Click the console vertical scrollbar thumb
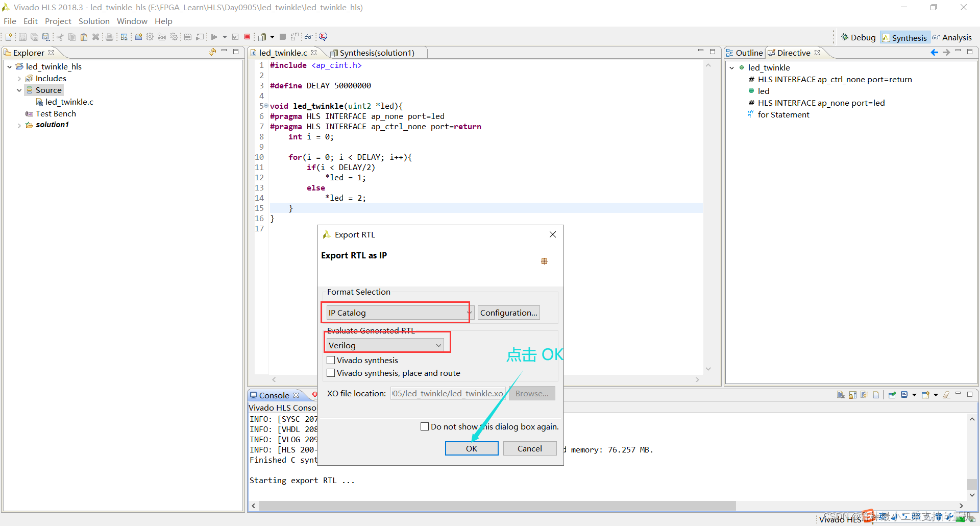The image size is (980, 526). click(x=972, y=484)
